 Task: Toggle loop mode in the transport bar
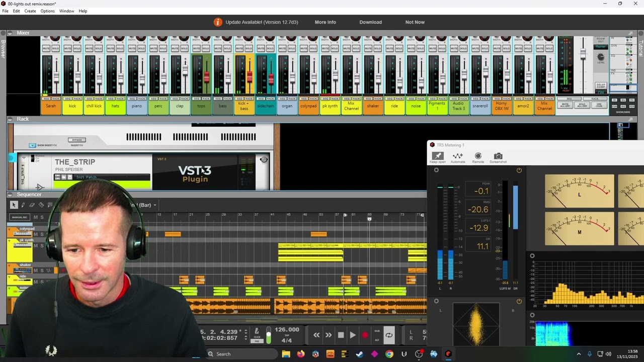[389, 335]
